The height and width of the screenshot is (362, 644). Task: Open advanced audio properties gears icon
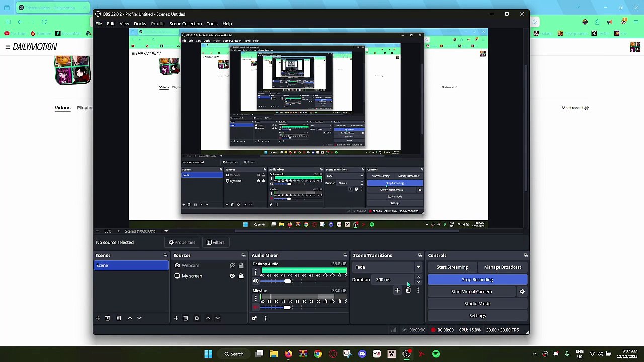(254, 318)
